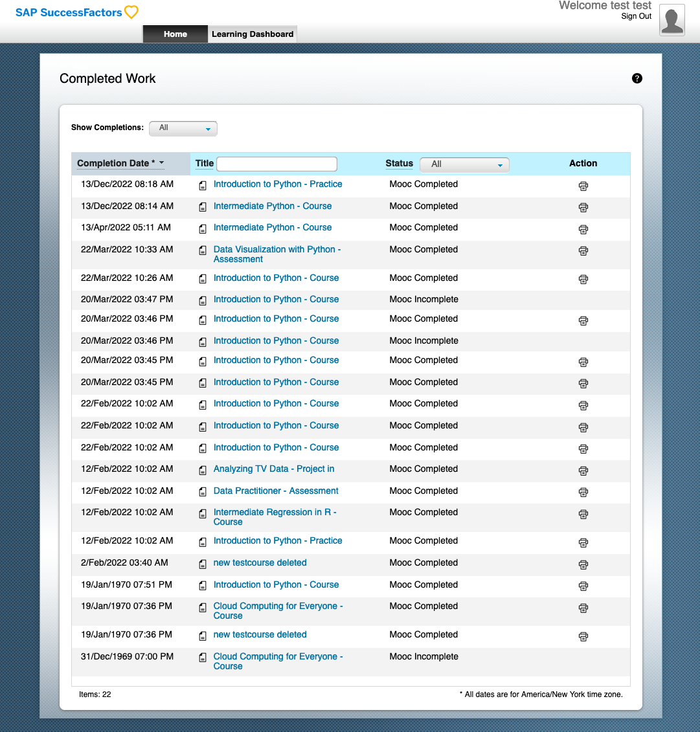The image size is (700, 732).
Task: Print certificate for Analyzing TV Data row
Action: click(x=583, y=471)
